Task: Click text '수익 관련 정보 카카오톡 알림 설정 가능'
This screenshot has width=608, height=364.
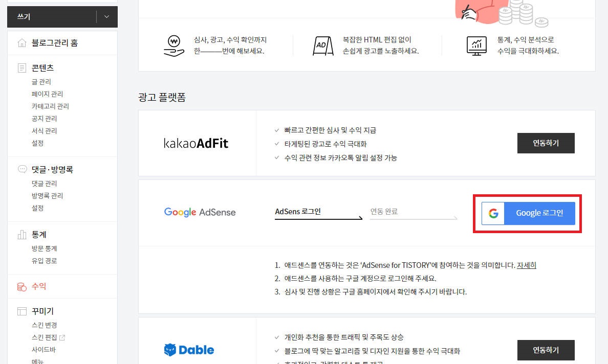Action: 340,158
